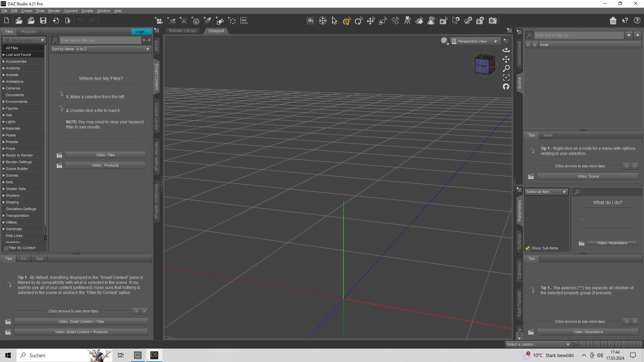Click the Video: Scene button
The image size is (644, 362).
pyautogui.click(x=588, y=177)
